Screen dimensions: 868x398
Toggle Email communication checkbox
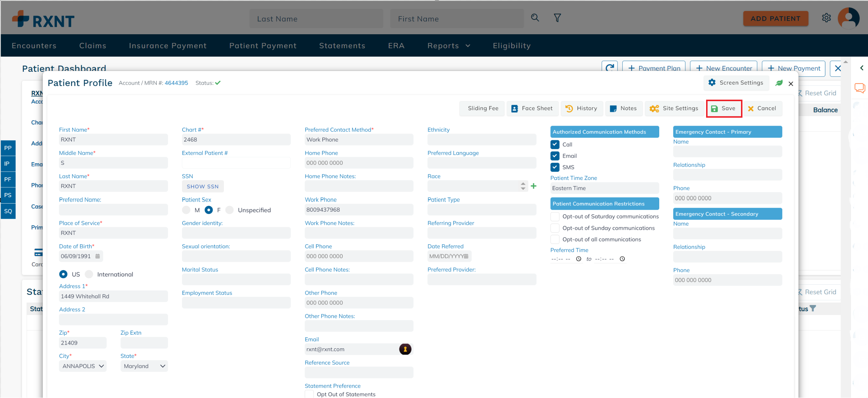pyautogui.click(x=555, y=156)
